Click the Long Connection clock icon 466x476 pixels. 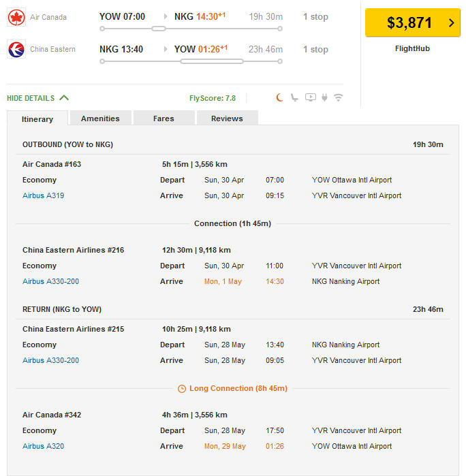[x=182, y=389]
